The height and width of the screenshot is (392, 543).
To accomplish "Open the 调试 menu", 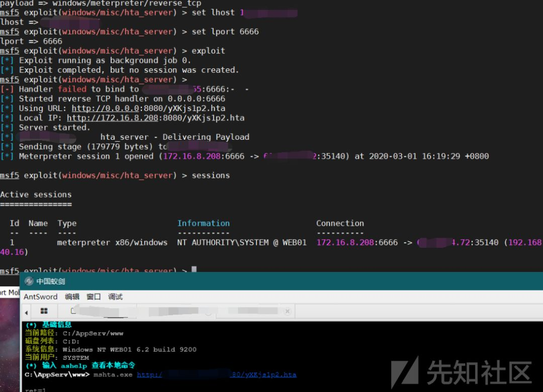I will (115, 297).
